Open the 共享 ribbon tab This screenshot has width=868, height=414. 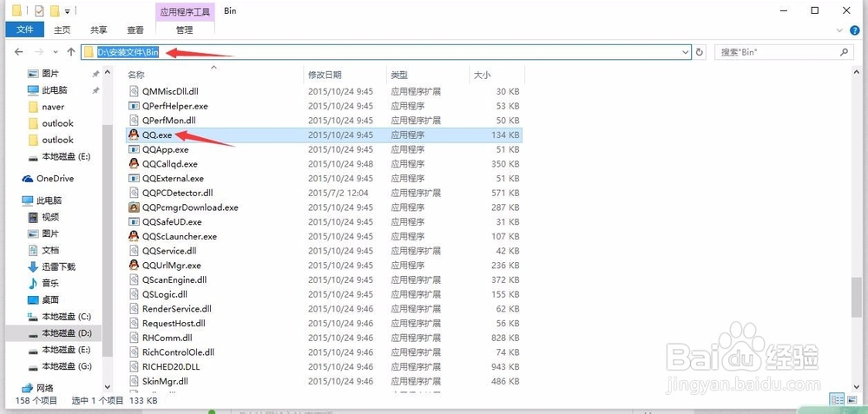[99, 30]
